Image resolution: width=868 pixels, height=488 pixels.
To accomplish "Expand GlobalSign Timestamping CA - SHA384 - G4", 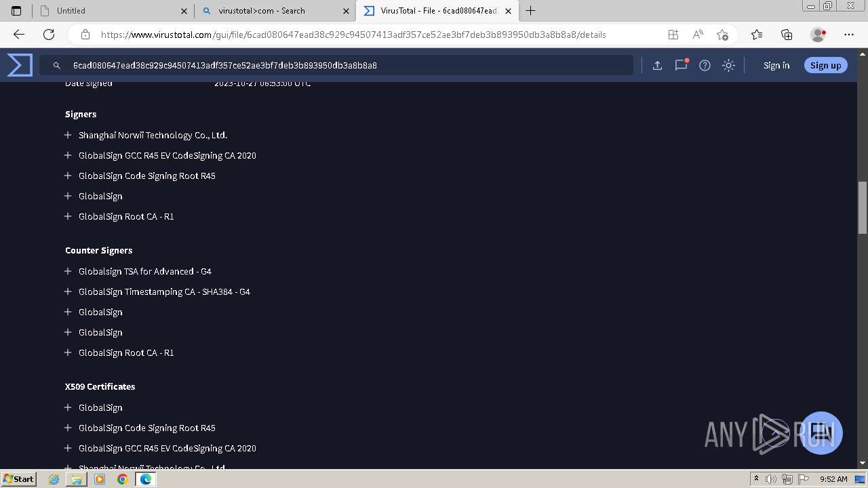I will (68, 291).
